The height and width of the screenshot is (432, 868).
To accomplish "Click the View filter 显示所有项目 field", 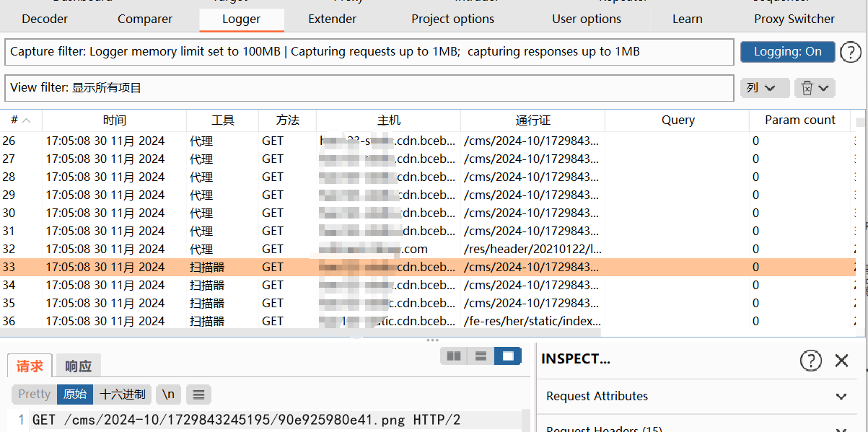I will pos(369,88).
